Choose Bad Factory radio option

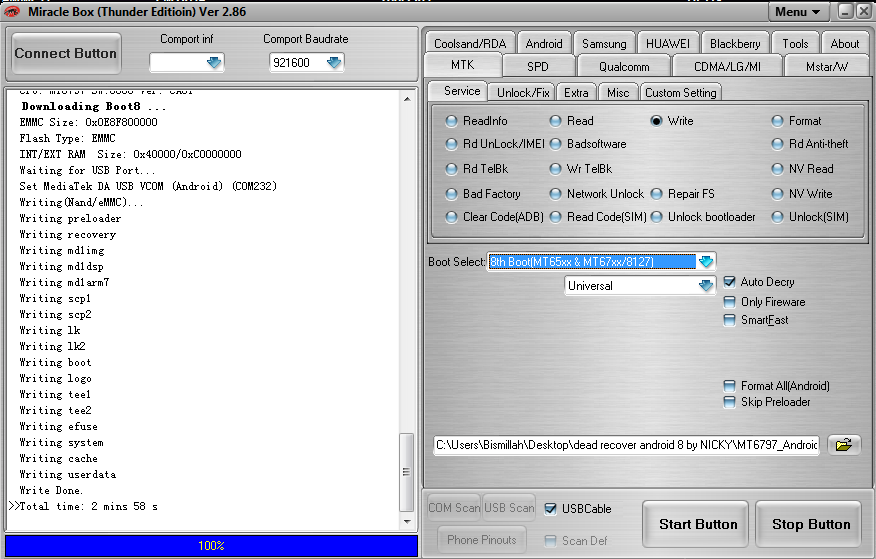(x=451, y=194)
